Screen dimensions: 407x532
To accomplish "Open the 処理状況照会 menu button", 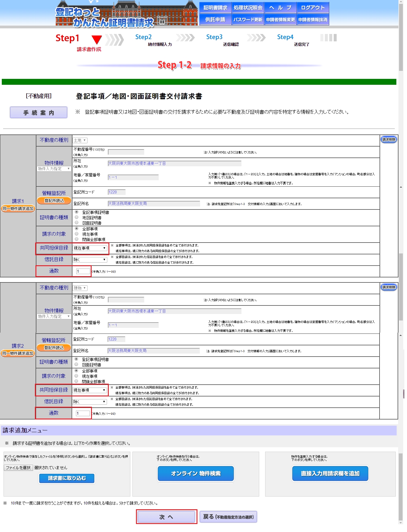I will [248, 8].
